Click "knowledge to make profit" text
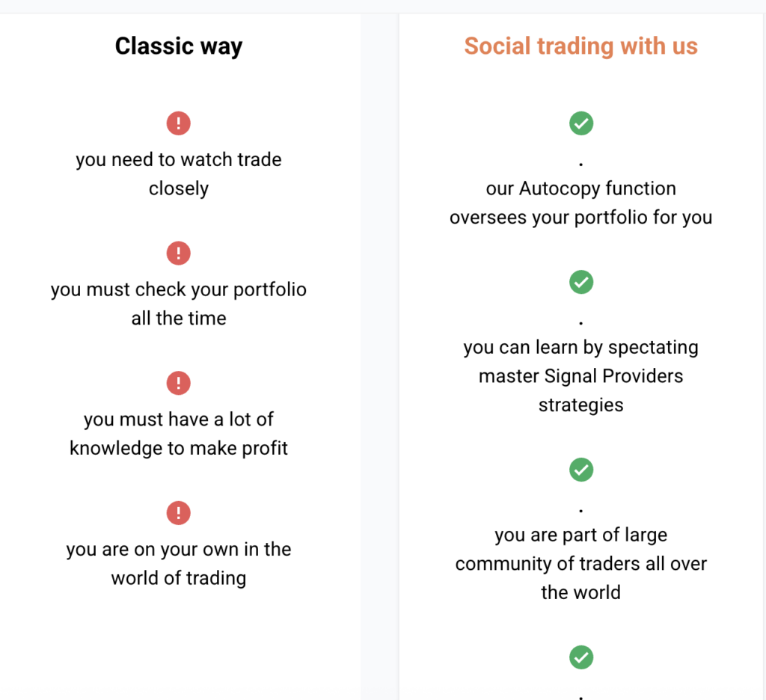 click(x=179, y=448)
